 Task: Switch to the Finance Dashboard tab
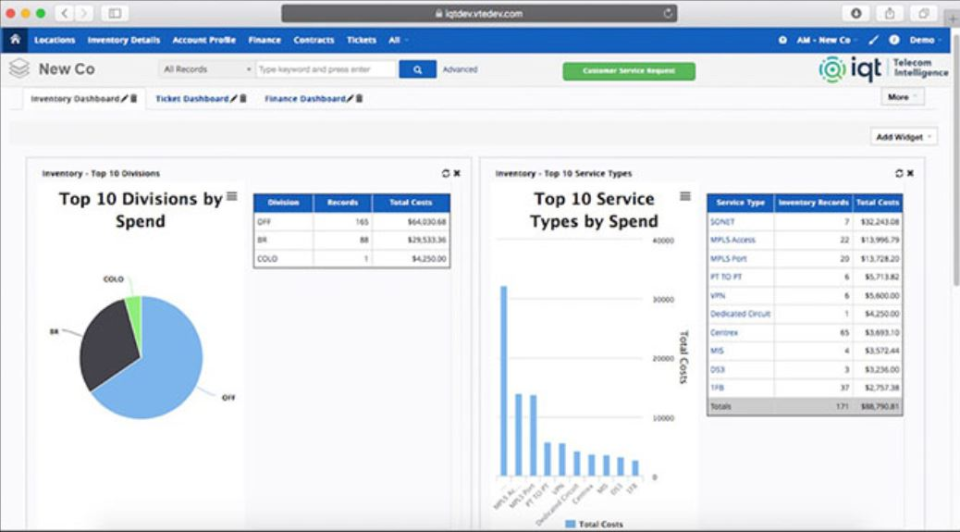point(305,99)
